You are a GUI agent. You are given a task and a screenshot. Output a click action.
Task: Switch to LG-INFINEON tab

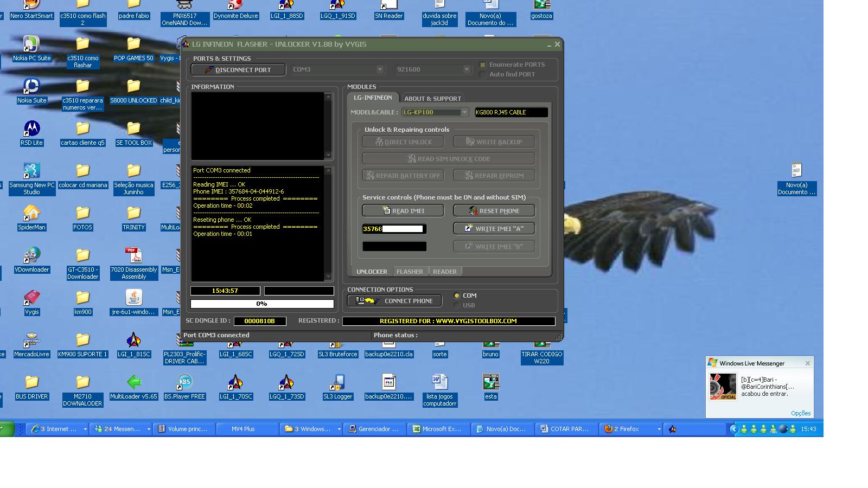(373, 98)
